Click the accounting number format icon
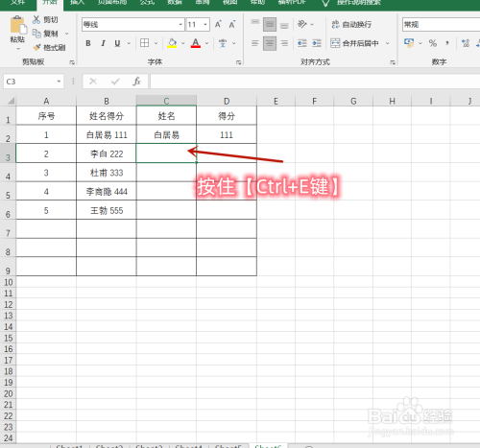This screenshot has width=480, height=448. 409,43
